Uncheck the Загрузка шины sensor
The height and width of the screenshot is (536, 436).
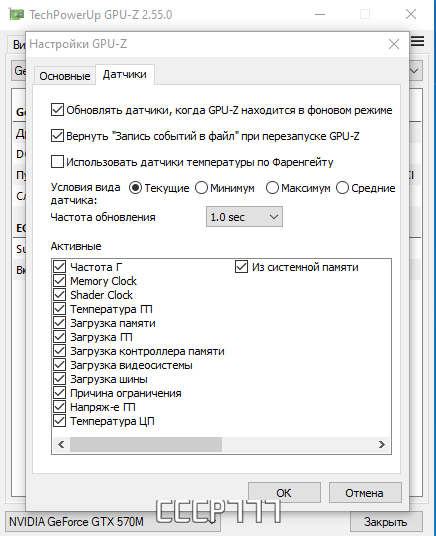[60, 379]
